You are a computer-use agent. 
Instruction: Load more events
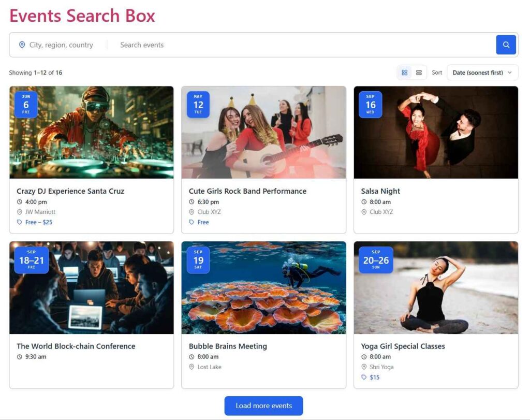pos(263,405)
